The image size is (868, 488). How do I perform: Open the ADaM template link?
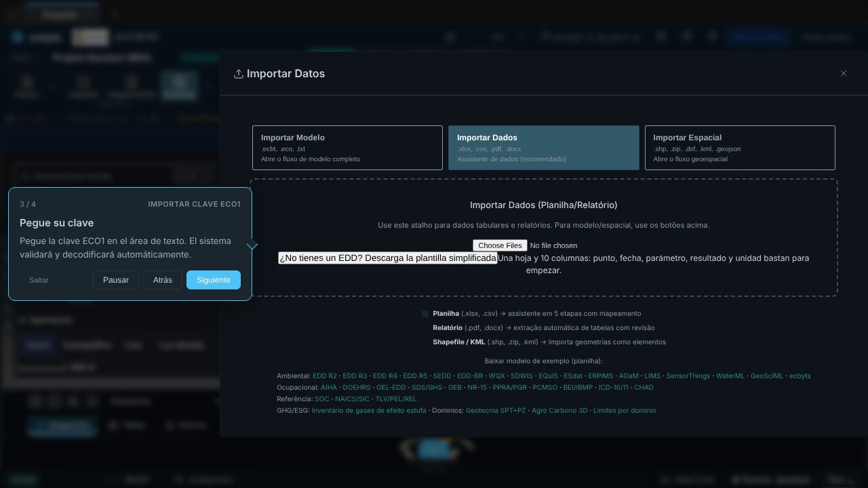[x=629, y=375]
